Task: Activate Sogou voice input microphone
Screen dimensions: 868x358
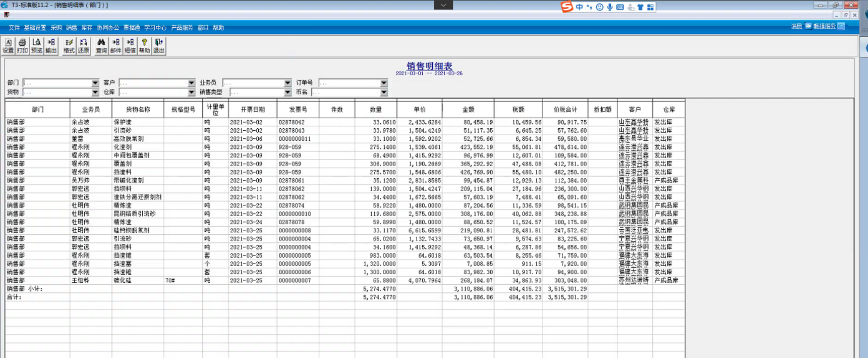Action: tap(610, 7)
